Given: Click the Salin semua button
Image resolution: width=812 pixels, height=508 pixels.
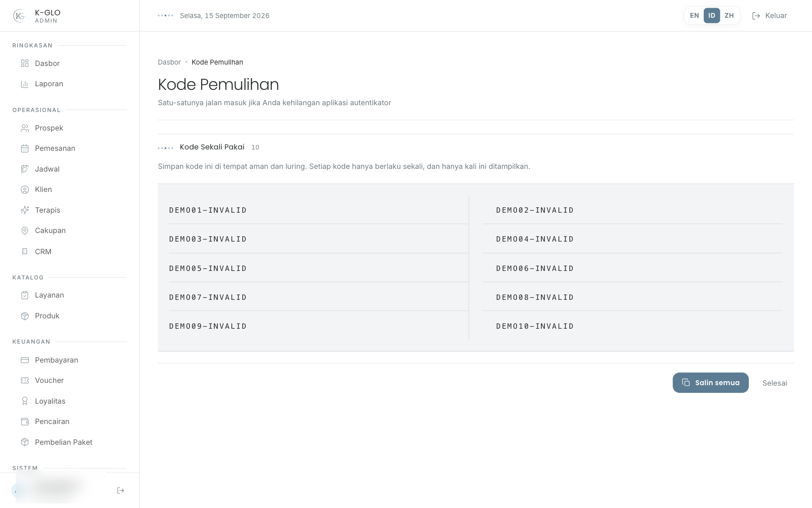Looking at the screenshot, I should (x=710, y=382).
